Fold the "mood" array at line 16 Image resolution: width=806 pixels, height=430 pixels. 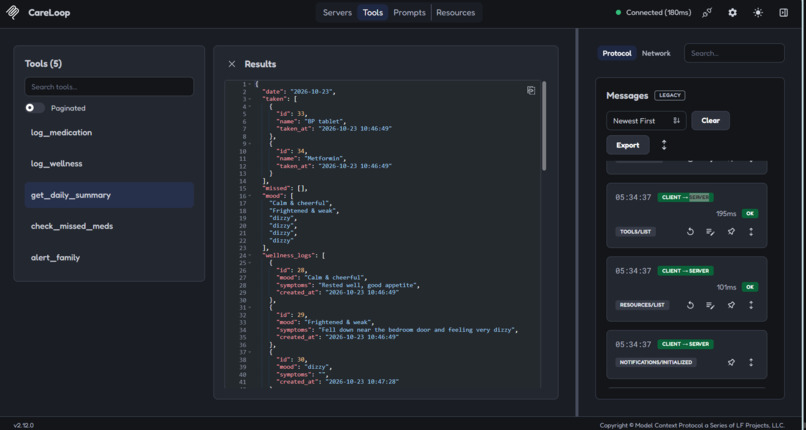coord(250,196)
